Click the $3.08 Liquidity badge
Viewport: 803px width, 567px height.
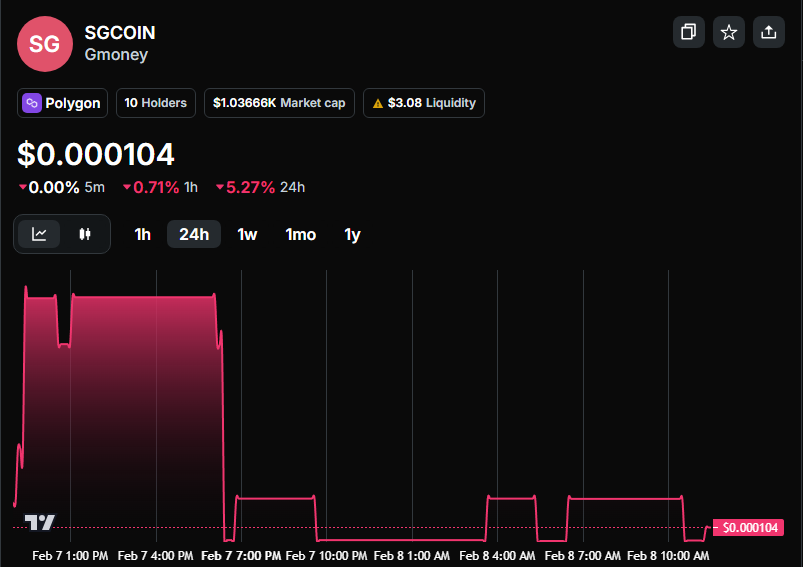click(424, 103)
